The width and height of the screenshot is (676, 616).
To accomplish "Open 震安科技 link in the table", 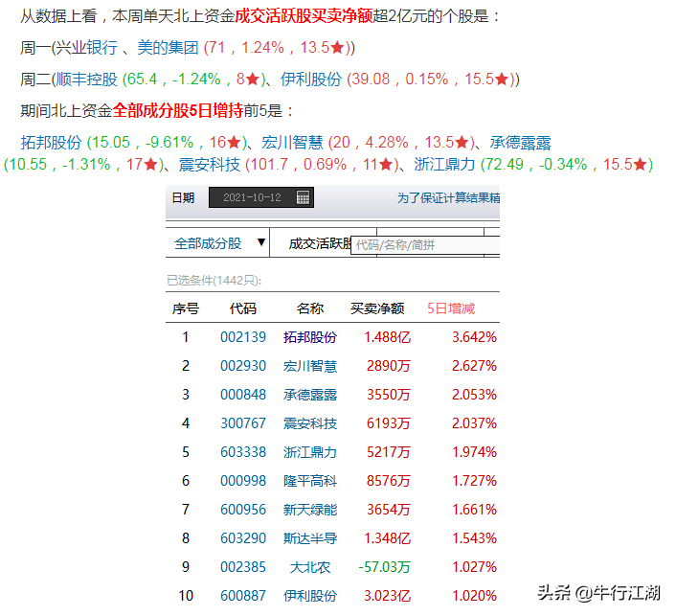I will (x=310, y=423).
